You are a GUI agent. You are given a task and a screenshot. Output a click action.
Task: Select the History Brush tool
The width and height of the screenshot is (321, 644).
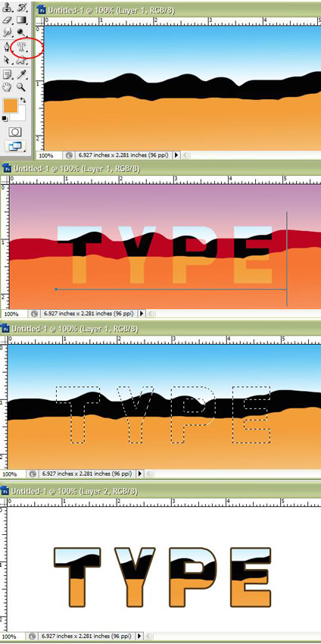[21, 6]
